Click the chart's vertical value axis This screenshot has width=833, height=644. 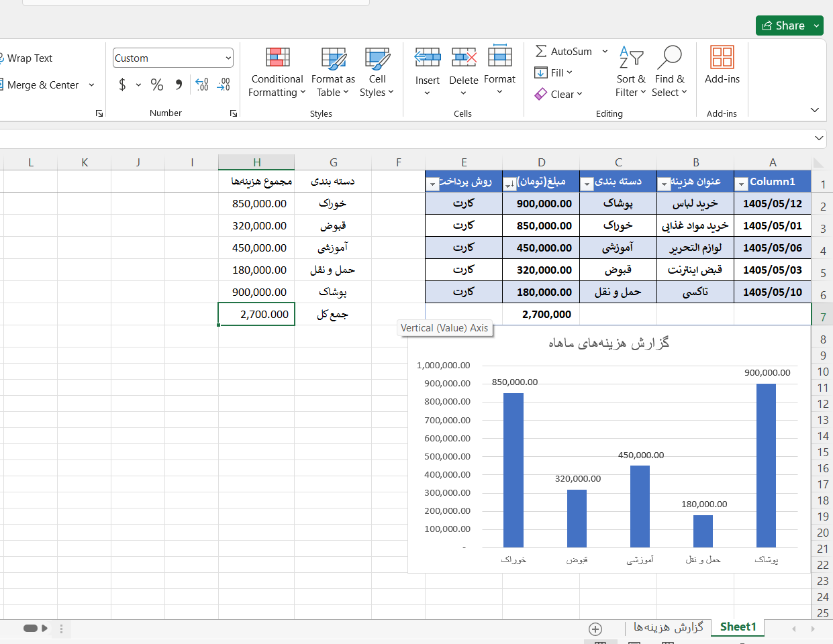tap(444, 456)
